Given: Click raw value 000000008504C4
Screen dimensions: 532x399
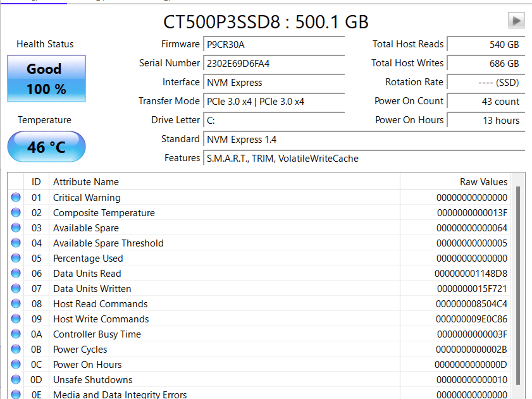Looking at the screenshot, I should coord(471,304).
